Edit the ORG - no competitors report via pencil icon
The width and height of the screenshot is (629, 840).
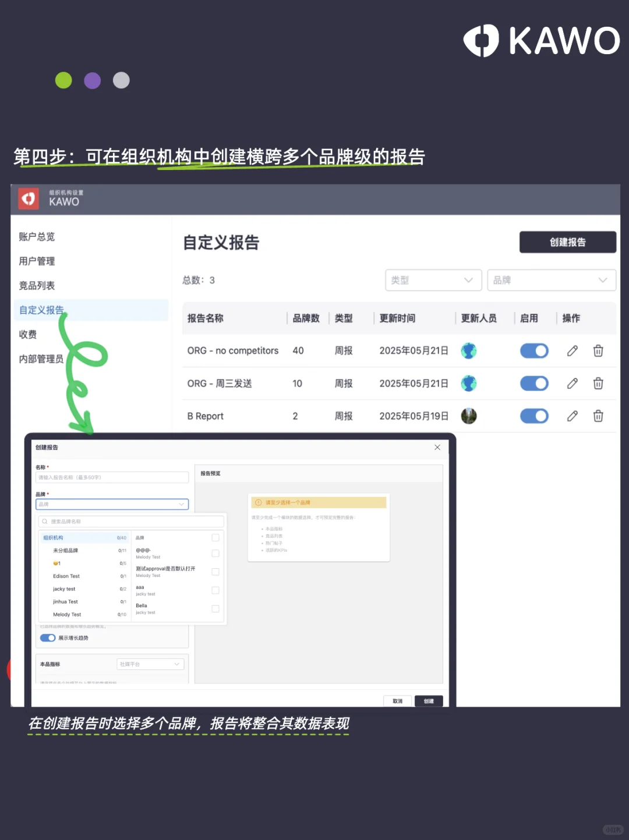point(572,350)
